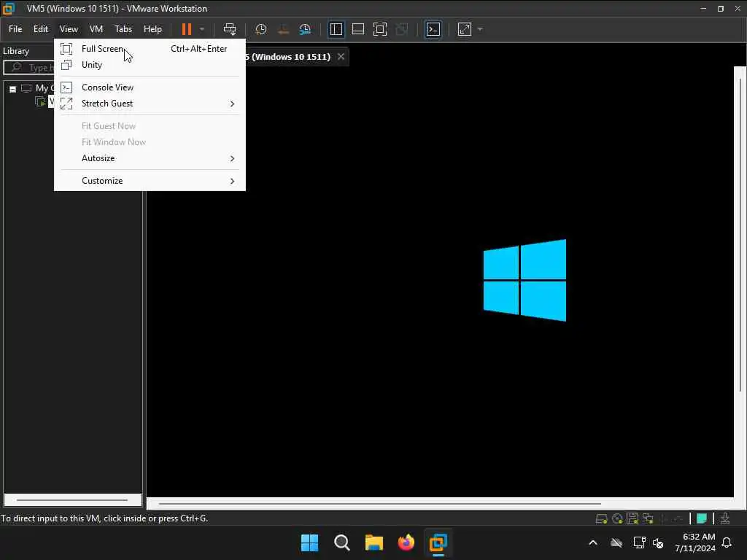Image resolution: width=747 pixels, height=560 pixels.
Task: Toggle the library sidebar view icon
Action: (336, 29)
